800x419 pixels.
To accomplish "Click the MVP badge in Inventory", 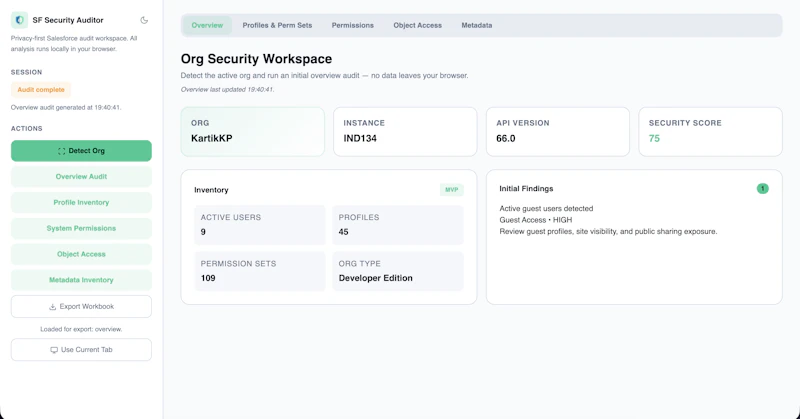I will (452, 190).
